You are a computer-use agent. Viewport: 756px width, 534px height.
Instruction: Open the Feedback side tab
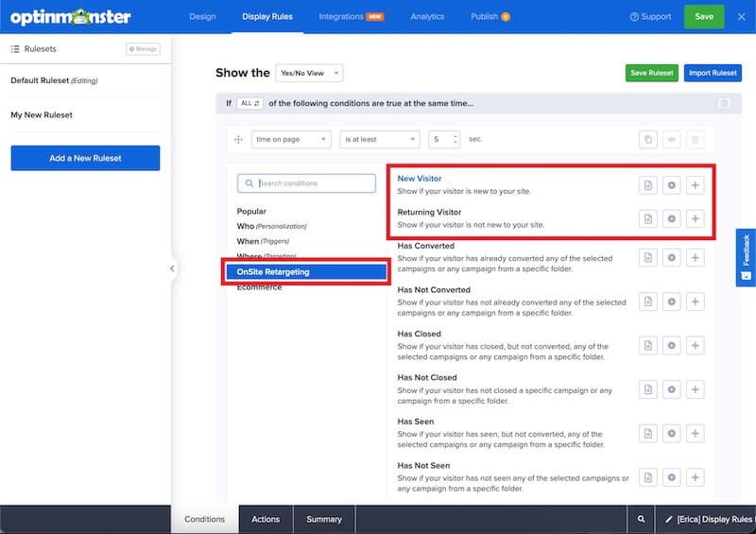tap(746, 258)
